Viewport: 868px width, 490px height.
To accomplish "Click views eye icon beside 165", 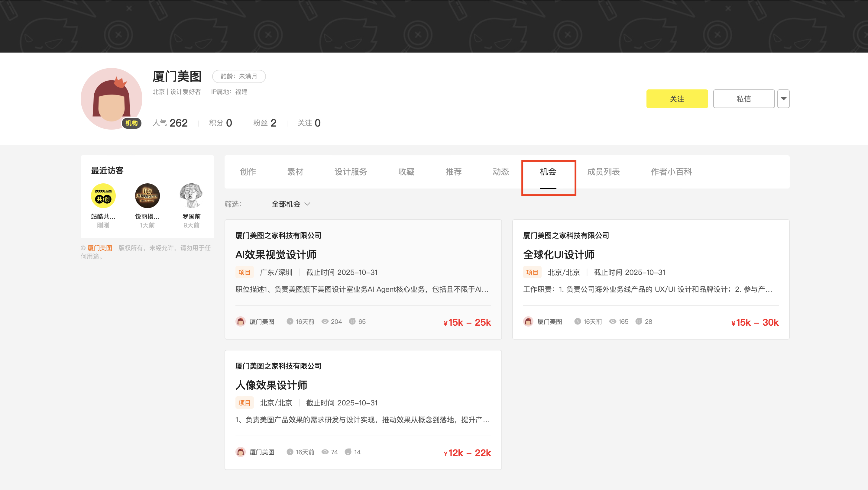I will [613, 321].
